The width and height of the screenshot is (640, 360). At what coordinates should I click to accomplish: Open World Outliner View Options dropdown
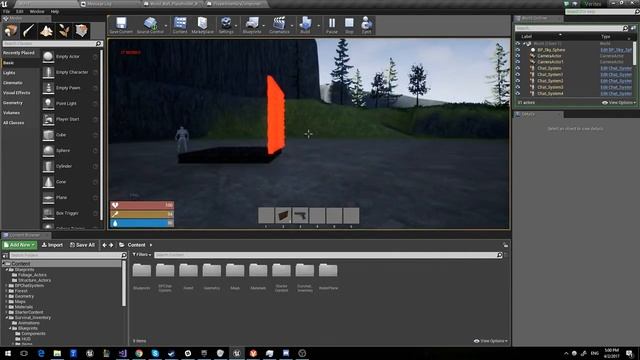(619, 103)
